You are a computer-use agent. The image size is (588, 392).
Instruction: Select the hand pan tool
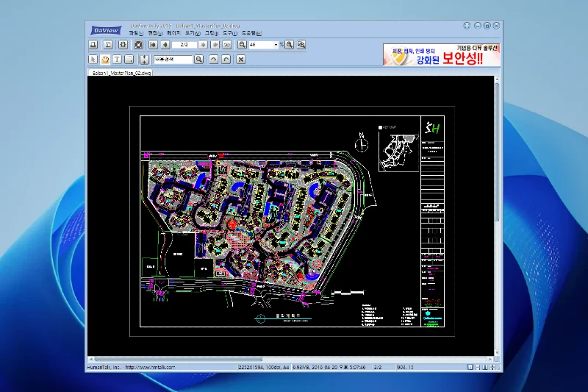point(105,60)
